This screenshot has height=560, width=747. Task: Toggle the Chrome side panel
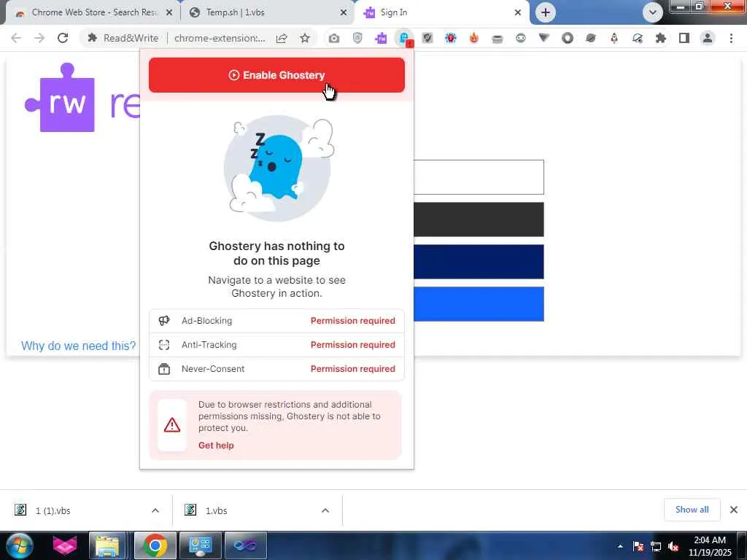(x=684, y=38)
